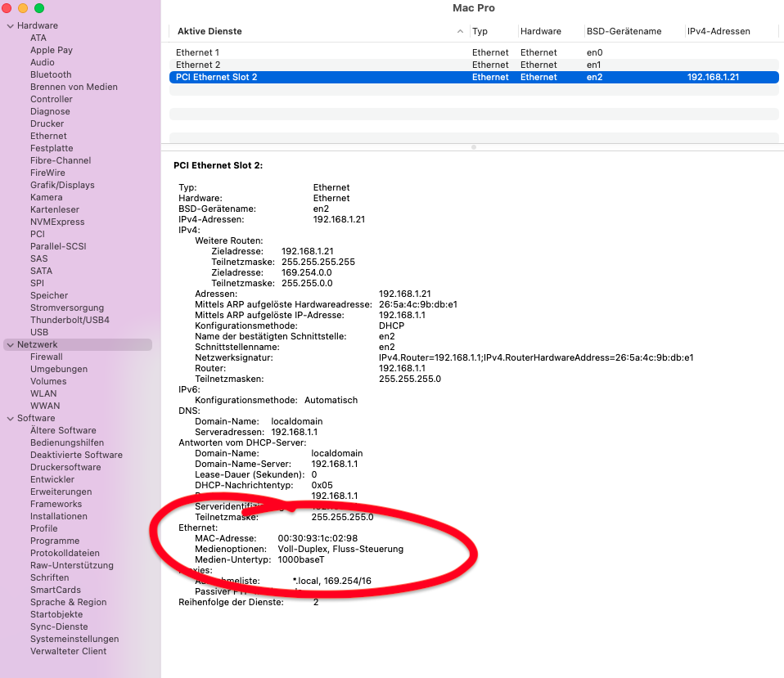
Task: Select Festplatte in the sidebar
Action: click(52, 148)
